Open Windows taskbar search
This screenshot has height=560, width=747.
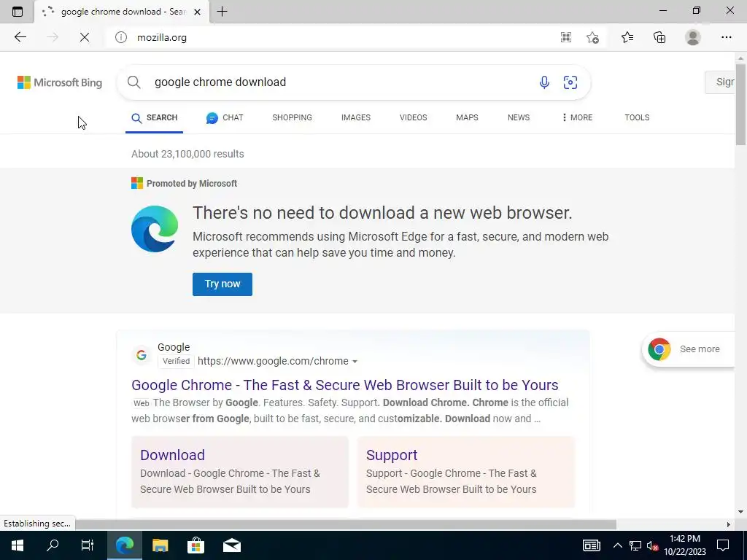[53, 545]
